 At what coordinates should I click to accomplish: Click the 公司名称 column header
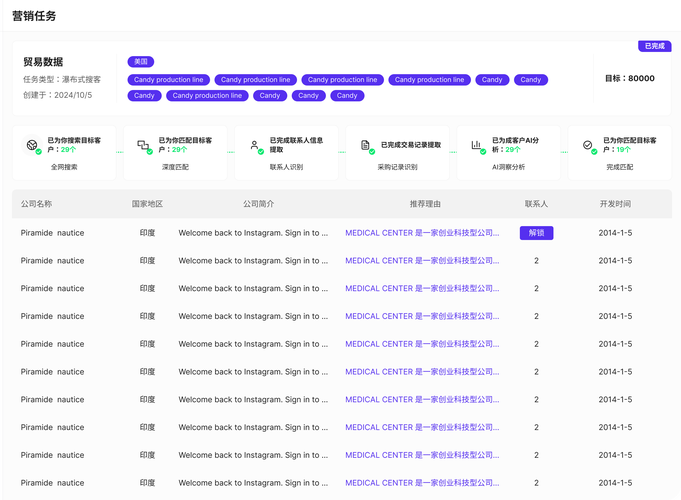coord(36,204)
